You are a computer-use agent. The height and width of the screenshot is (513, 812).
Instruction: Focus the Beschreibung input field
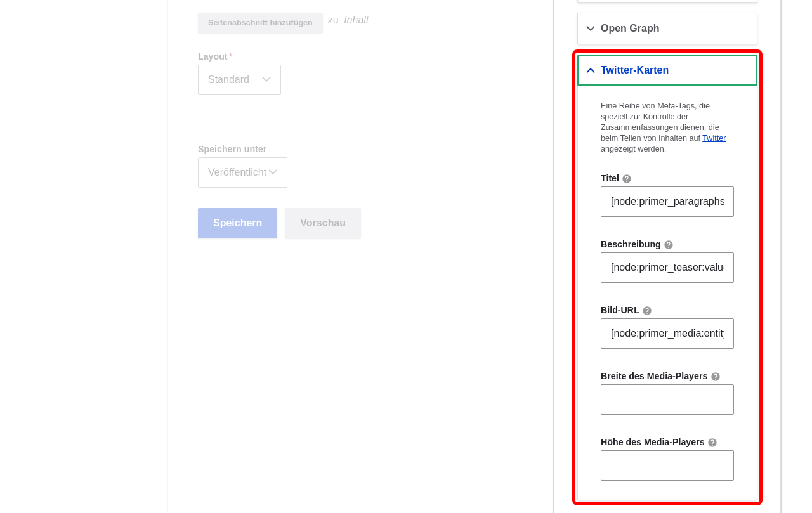pos(667,268)
